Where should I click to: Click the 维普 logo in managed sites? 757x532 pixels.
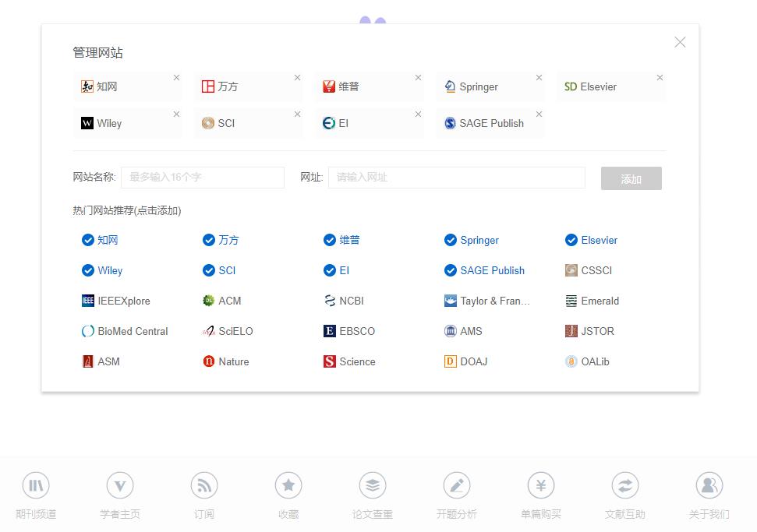pyautogui.click(x=329, y=86)
